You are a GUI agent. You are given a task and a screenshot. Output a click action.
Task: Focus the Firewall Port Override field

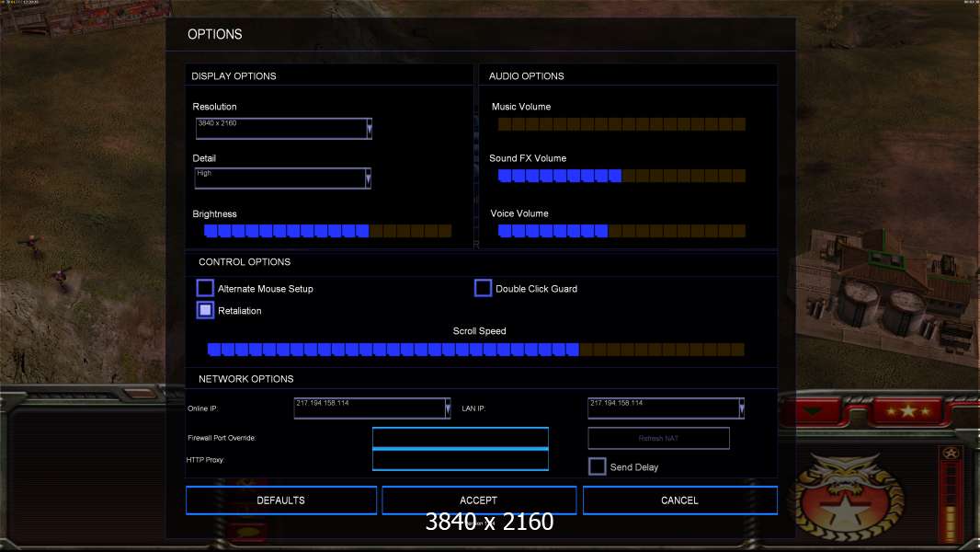pyautogui.click(x=460, y=438)
